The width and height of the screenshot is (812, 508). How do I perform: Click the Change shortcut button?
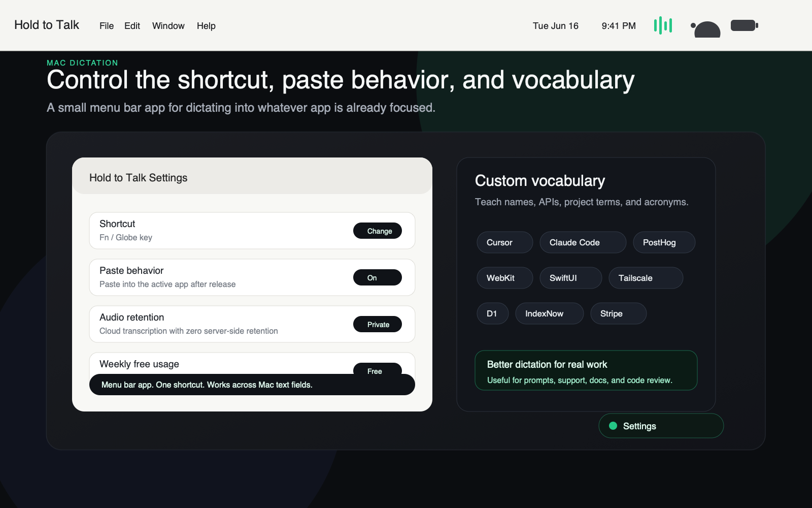(378, 231)
